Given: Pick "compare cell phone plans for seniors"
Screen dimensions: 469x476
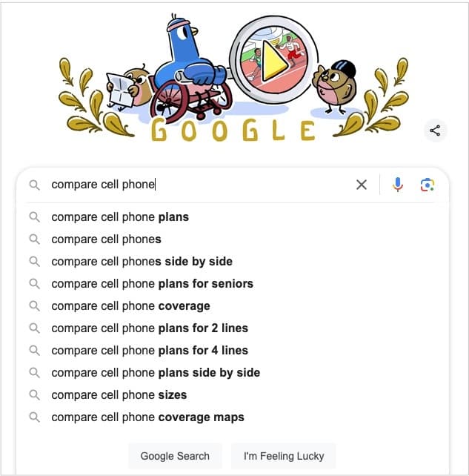Looking at the screenshot, I should [152, 284].
